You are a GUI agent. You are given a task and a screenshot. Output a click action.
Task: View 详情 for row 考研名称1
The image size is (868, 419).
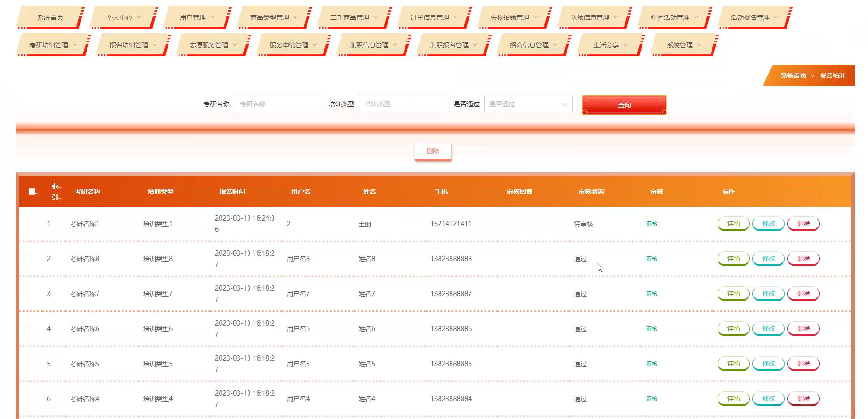(734, 224)
